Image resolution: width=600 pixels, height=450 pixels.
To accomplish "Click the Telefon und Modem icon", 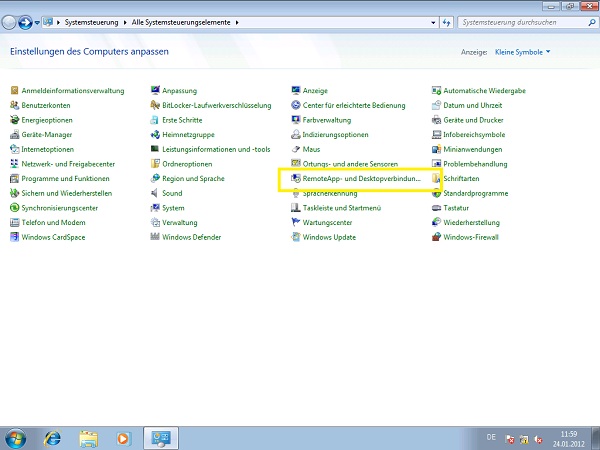I will click(14, 222).
